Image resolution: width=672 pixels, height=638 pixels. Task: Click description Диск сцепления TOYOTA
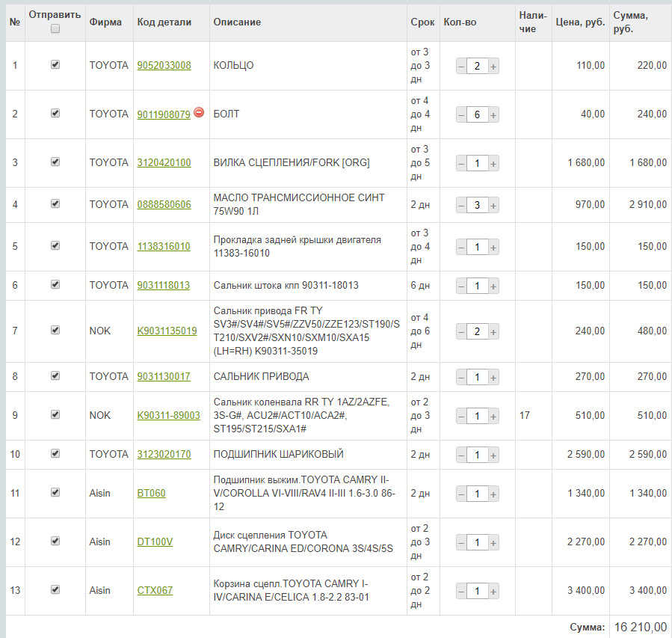tap(303, 542)
